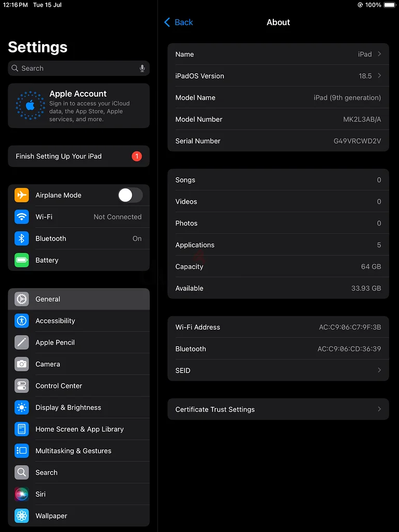Tap the Accessibility icon

point(22,321)
